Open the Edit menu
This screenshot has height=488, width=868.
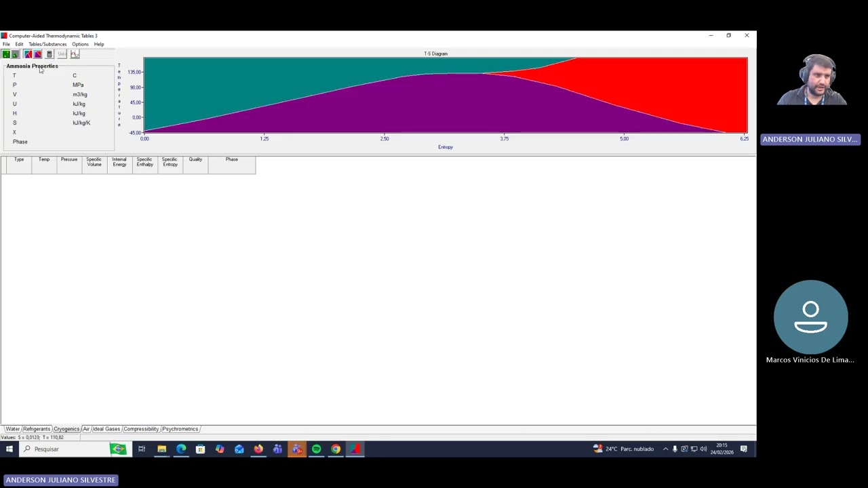pyautogui.click(x=19, y=44)
